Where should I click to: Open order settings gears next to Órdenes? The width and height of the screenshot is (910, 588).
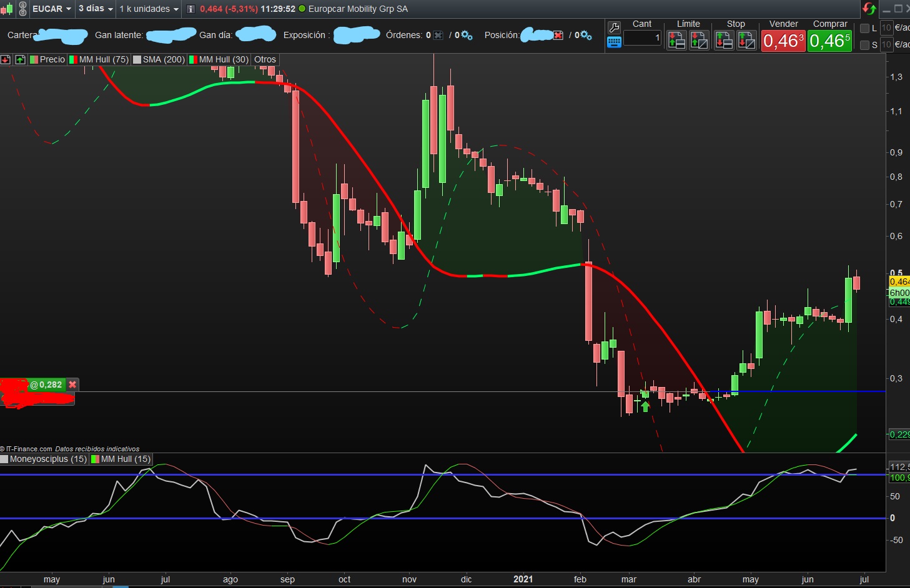(x=467, y=35)
